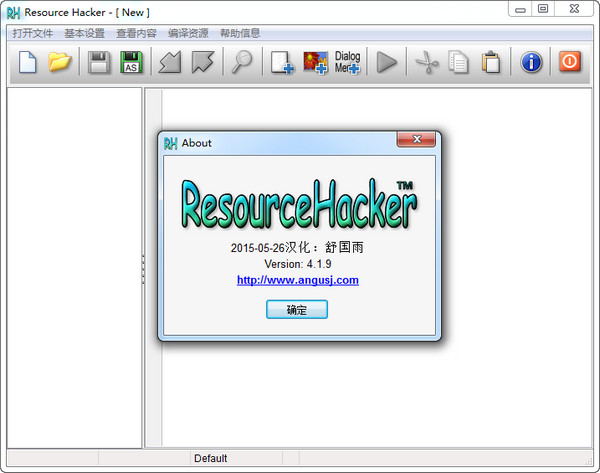Click the Compile script play icon
The image size is (600, 473).
click(387, 62)
